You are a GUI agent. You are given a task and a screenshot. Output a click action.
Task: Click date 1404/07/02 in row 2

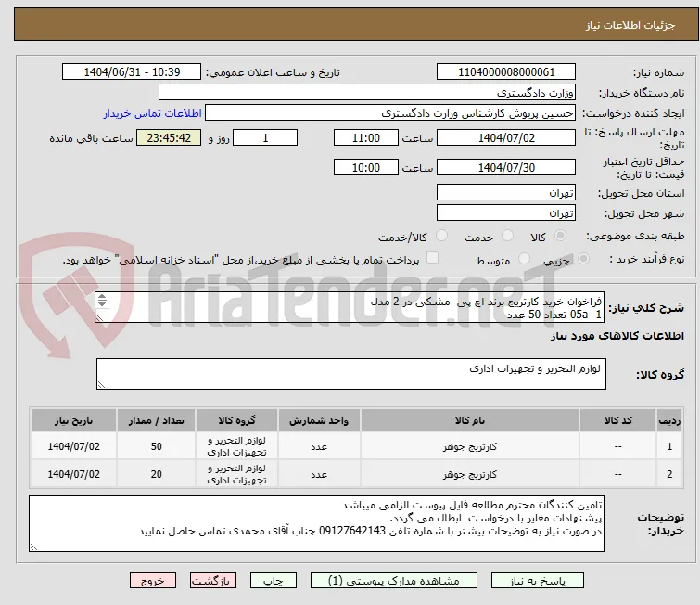pos(73,474)
